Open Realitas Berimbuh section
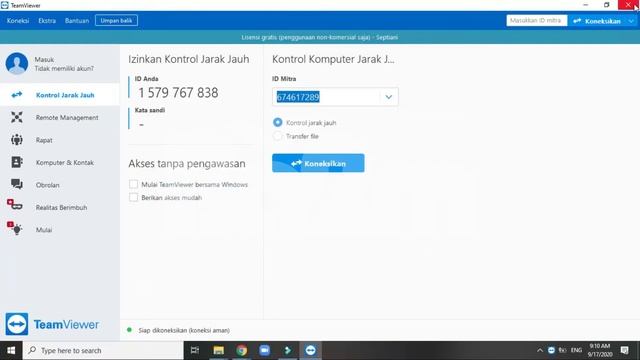Viewport: 640px width, 360px height. point(60,207)
